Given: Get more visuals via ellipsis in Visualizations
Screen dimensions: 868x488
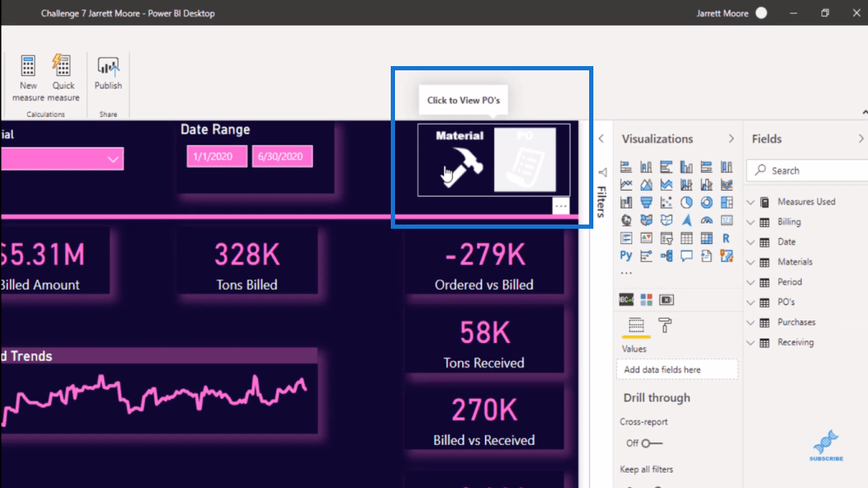Looking at the screenshot, I should [x=626, y=273].
